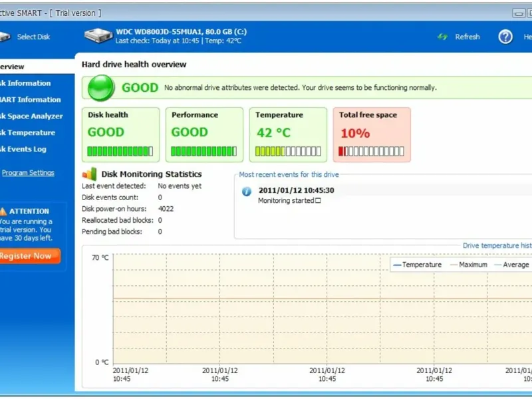Click the Total free space 10% card
Viewport: 532px width, 399px height.
pyautogui.click(x=372, y=135)
